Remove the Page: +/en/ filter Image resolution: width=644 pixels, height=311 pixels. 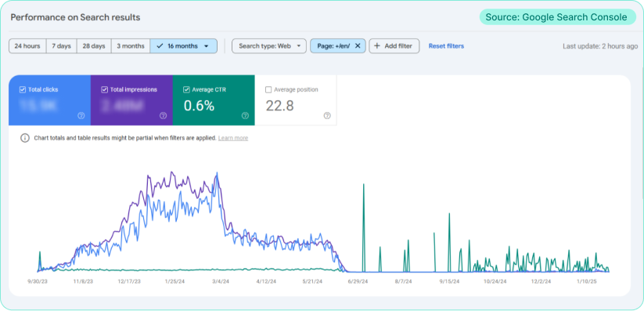358,46
